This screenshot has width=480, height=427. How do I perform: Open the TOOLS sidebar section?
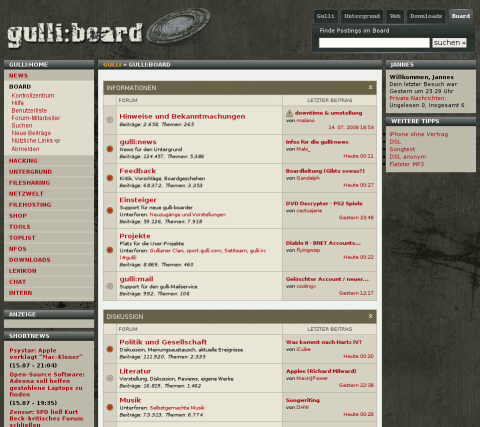point(19,227)
